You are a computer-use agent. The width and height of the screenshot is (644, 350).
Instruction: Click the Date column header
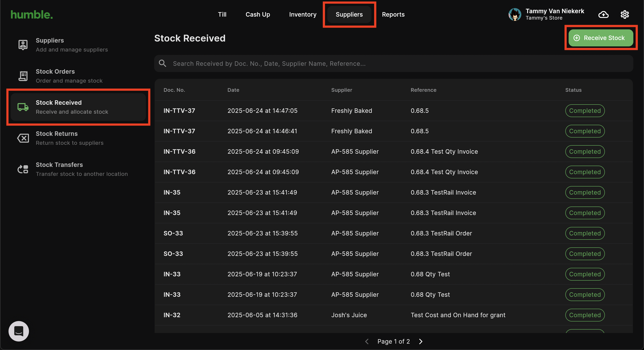click(233, 90)
